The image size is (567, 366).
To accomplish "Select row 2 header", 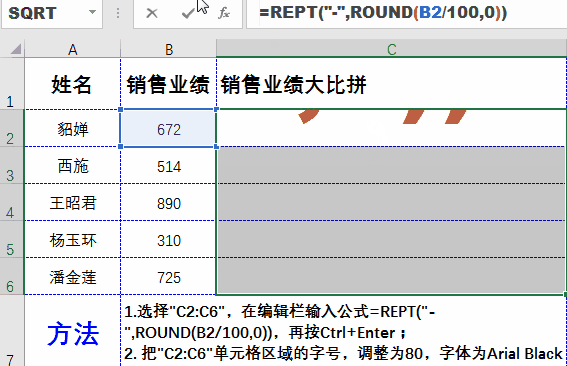I will click(12, 128).
